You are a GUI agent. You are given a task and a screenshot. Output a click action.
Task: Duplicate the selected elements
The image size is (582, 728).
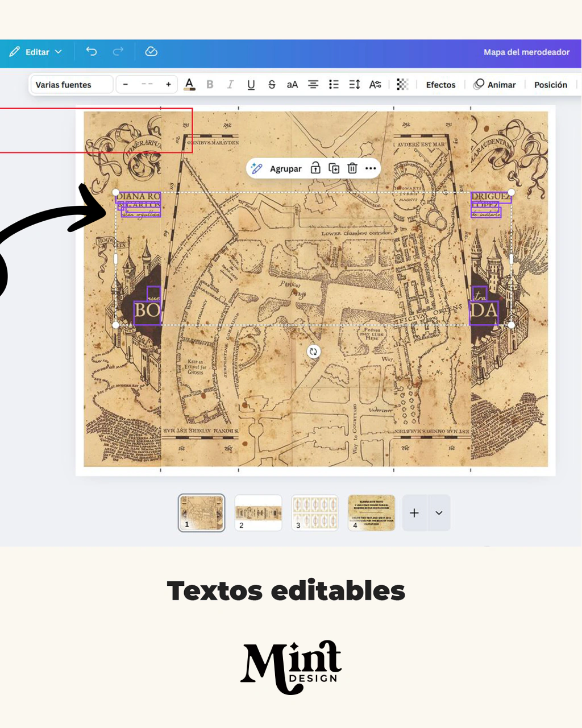[x=334, y=168]
